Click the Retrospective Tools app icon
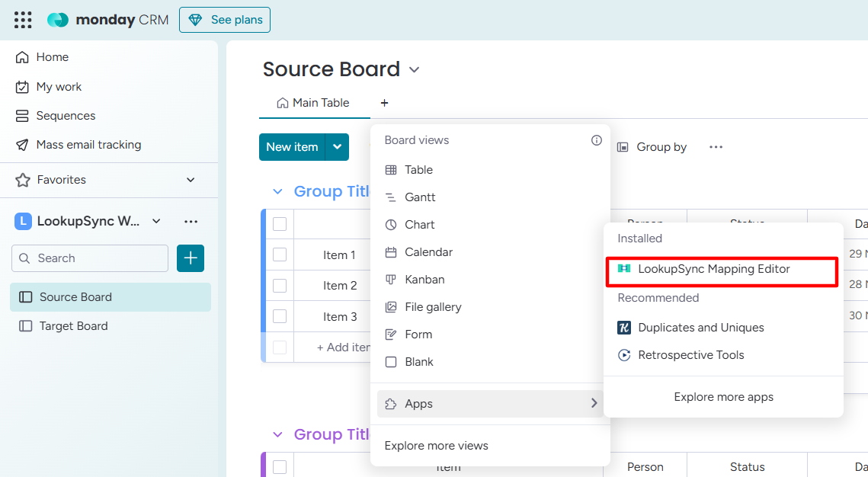The height and width of the screenshot is (477, 868). 624,355
